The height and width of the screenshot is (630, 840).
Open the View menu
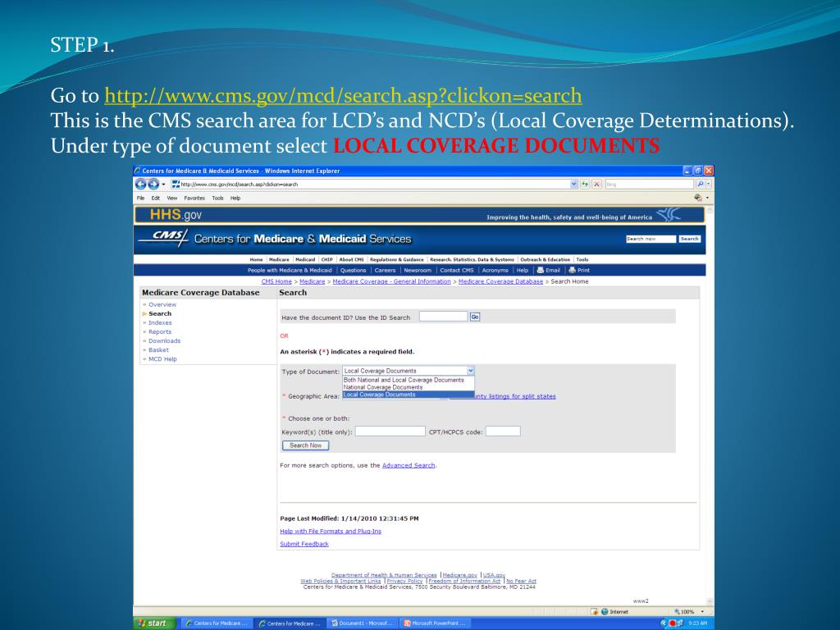(172, 199)
